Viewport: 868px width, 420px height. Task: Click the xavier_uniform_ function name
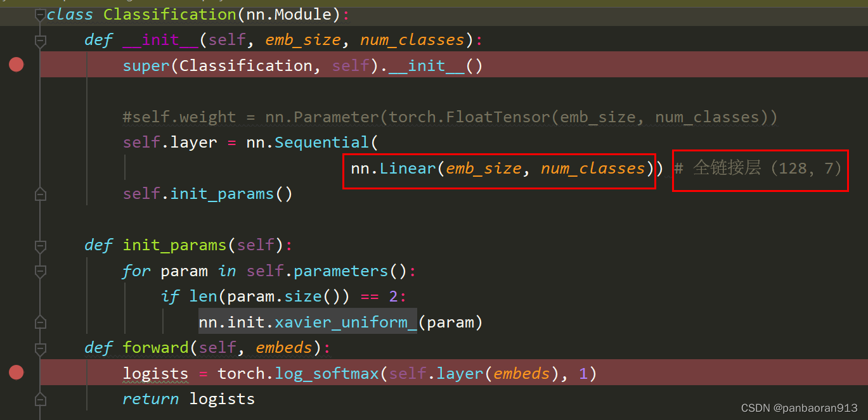click(x=346, y=322)
